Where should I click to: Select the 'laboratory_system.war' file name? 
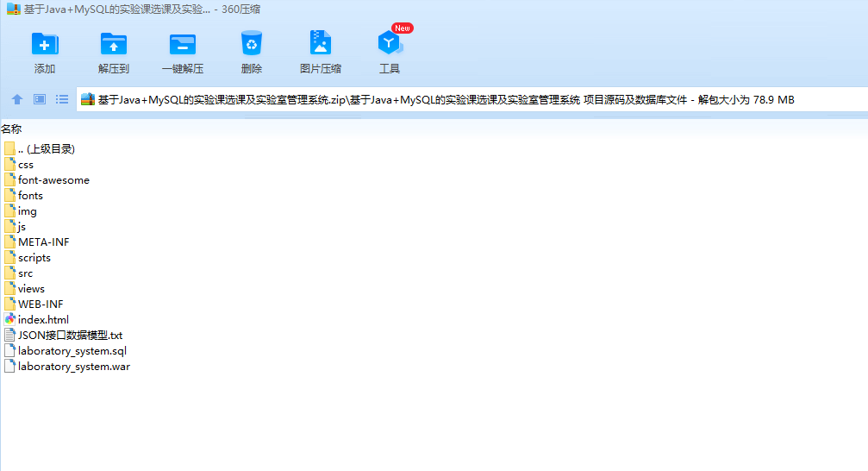coord(74,367)
